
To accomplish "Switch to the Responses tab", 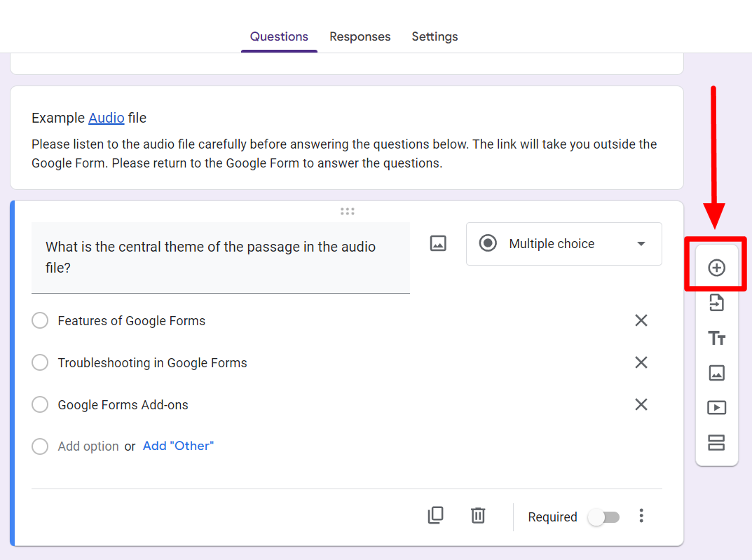I will pyautogui.click(x=360, y=36).
